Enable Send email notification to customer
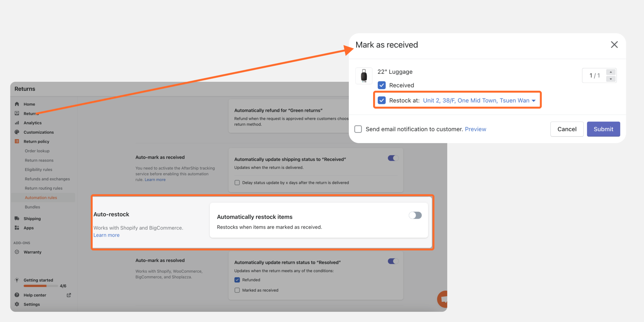 pyautogui.click(x=358, y=129)
